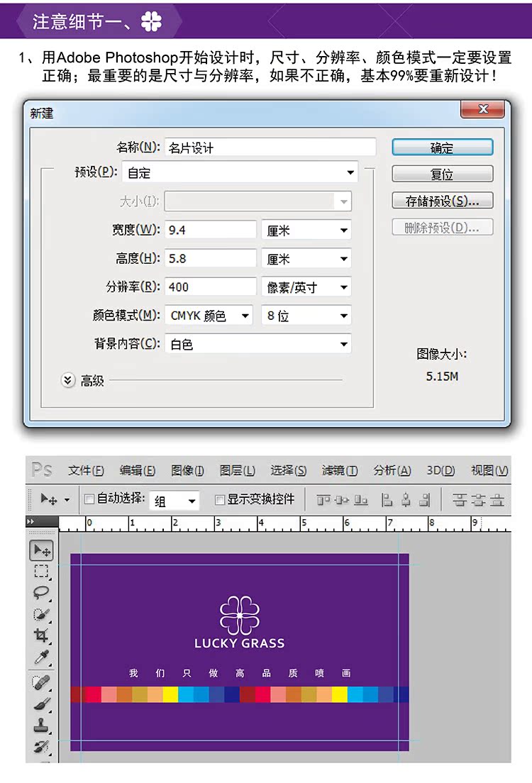Click the 名称 field containing 名片设计
The width and height of the screenshot is (532, 783).
tap(270, 148)
